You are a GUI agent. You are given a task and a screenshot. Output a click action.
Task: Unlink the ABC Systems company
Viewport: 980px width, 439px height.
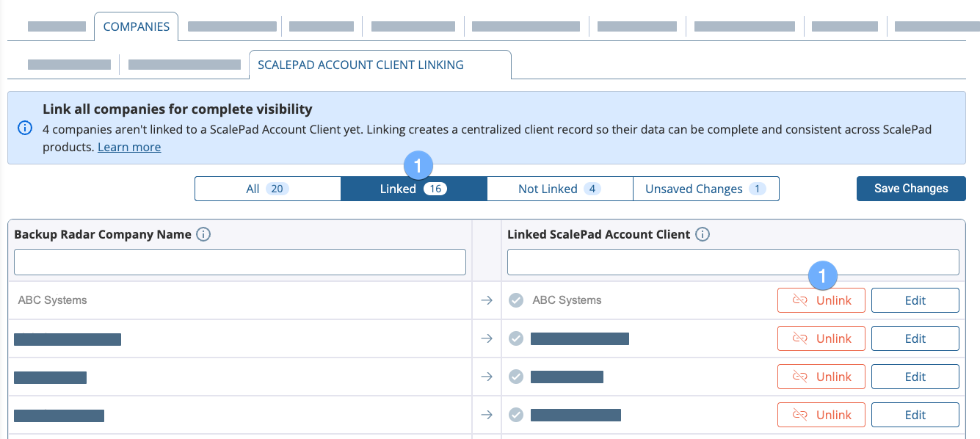click(x=821, y=300)
